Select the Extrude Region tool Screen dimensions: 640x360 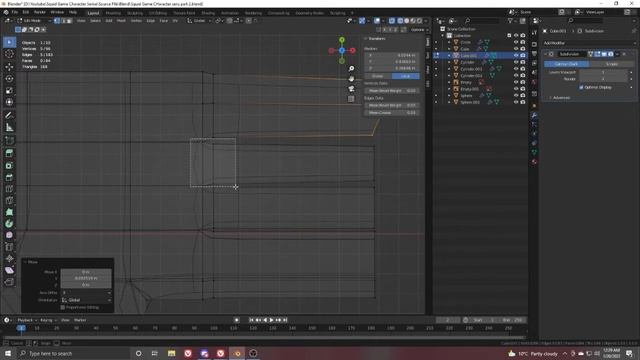(9, 153)
